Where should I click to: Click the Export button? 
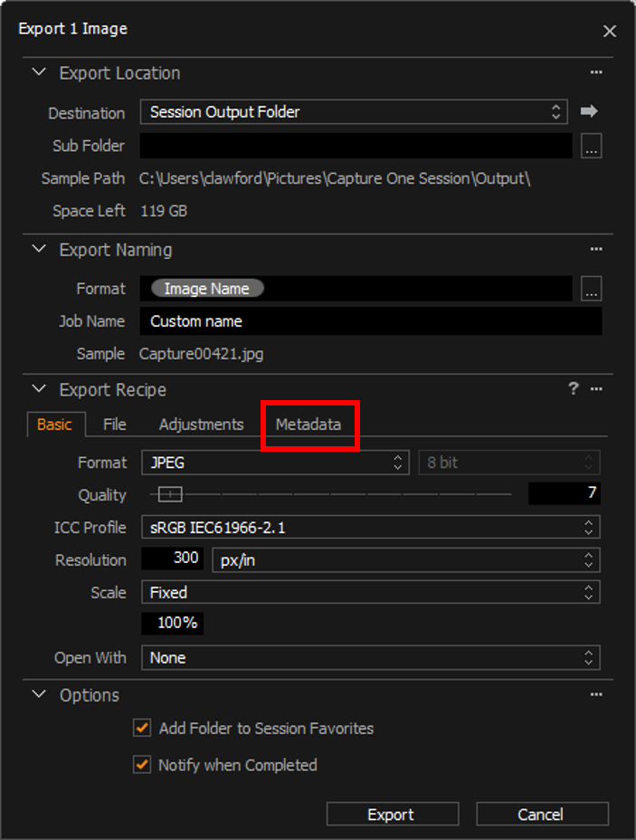(392, 814)
